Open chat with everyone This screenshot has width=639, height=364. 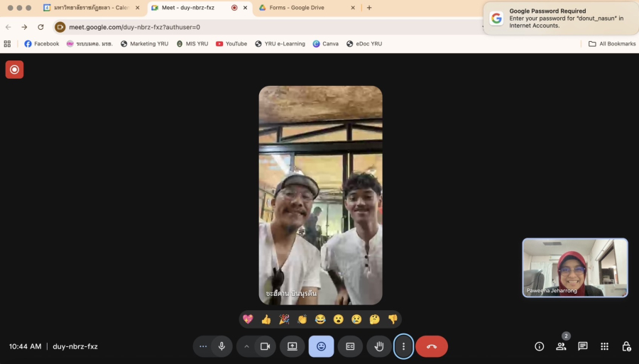point(583,346)
